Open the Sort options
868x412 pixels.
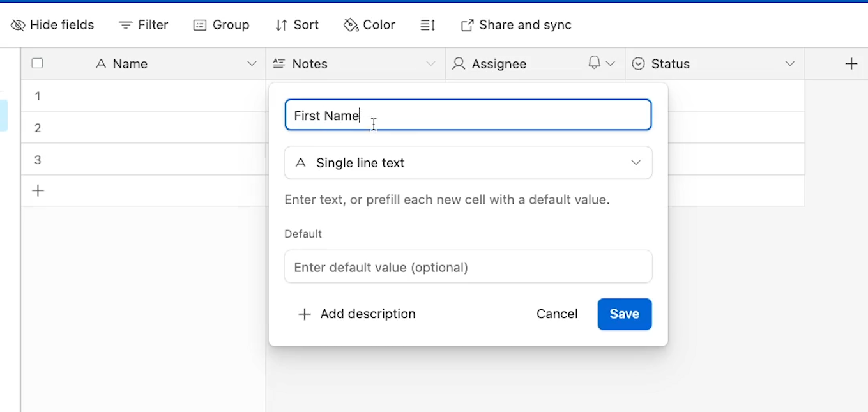[297, 25]
